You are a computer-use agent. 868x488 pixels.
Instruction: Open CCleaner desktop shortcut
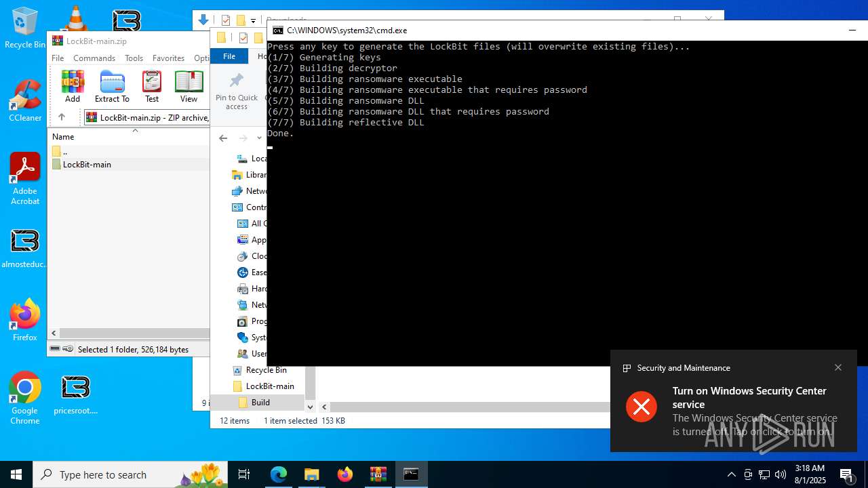click(x=25, y=100)
